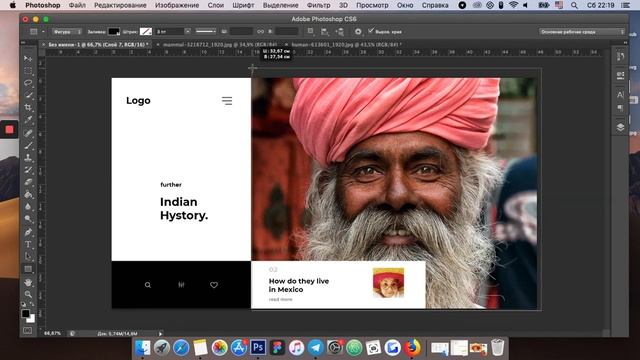Select the Crop tool
The height and width of the screenshot is (360, 640).
(28, 108)
